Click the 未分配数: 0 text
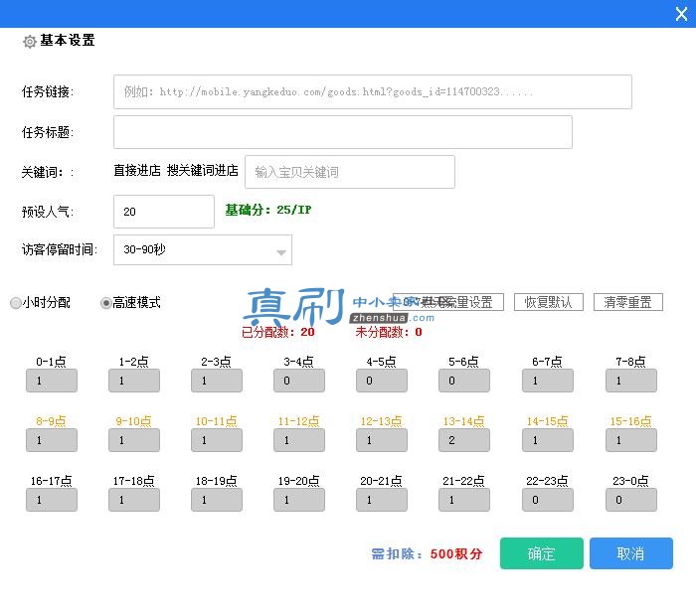Viewport: 696px width, 616px height. tap(389, 332)
